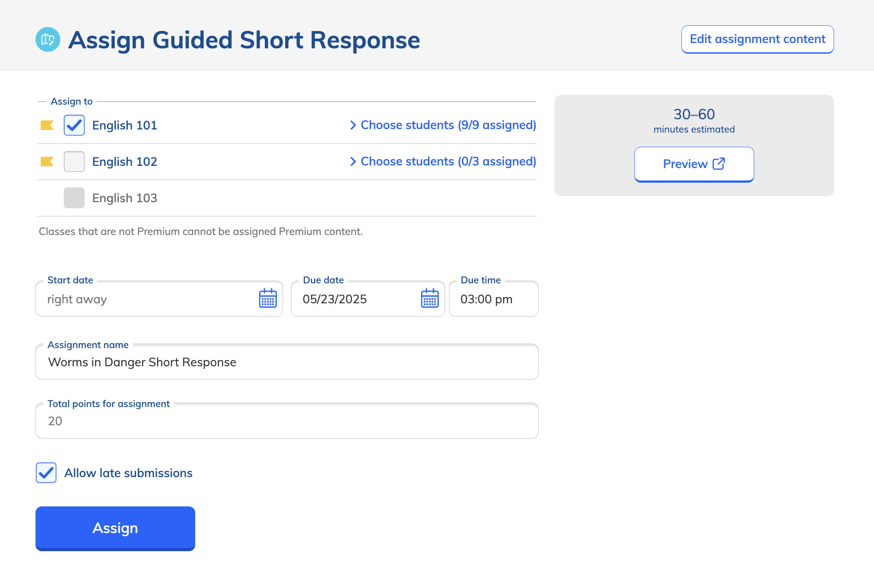Click the external-link icon on Preview
874x588 pixels.
pos(719,164)
